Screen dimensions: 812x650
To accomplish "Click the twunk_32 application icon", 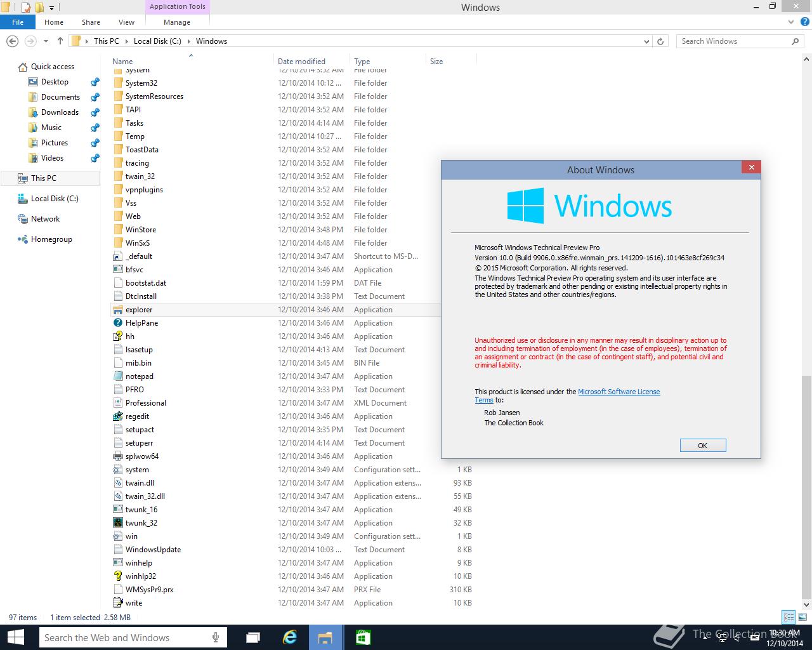I will tap(117, 523).
